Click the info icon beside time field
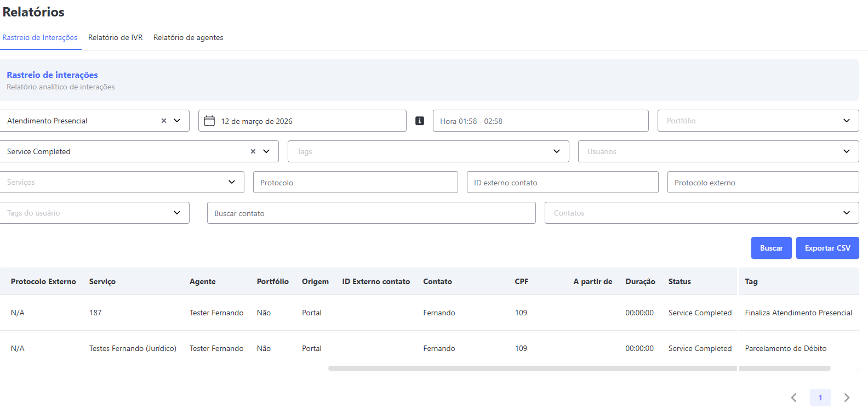The height and width of the screenshot is (419, 868). (x=420, y=121)
